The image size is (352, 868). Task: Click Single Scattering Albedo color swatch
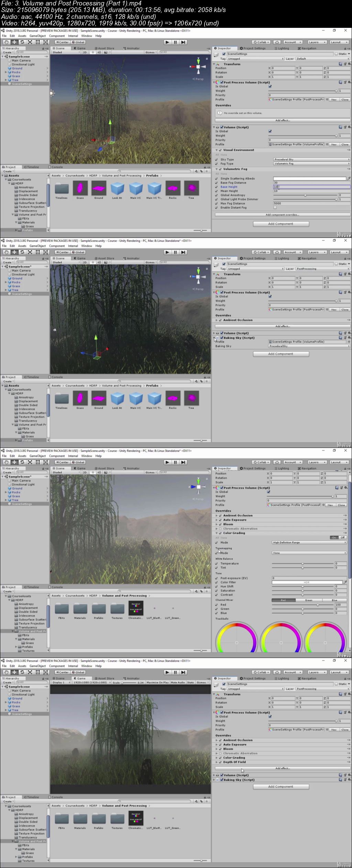pos(309,178)
